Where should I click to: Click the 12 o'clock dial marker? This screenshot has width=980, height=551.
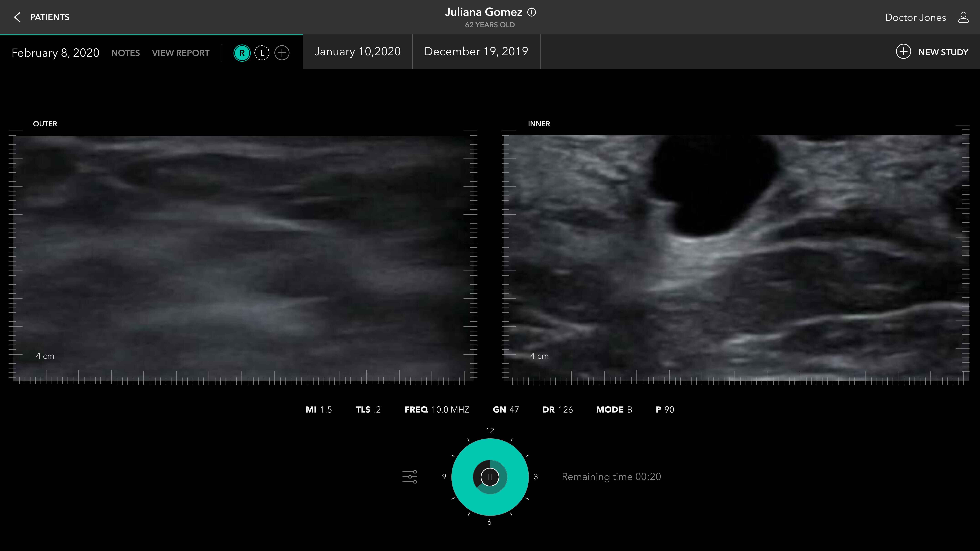click(x=490, y=431)
